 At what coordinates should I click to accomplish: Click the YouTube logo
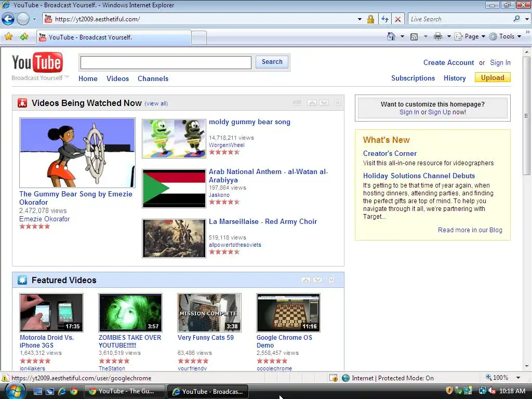pyautogui.click(x=37, y=62)
